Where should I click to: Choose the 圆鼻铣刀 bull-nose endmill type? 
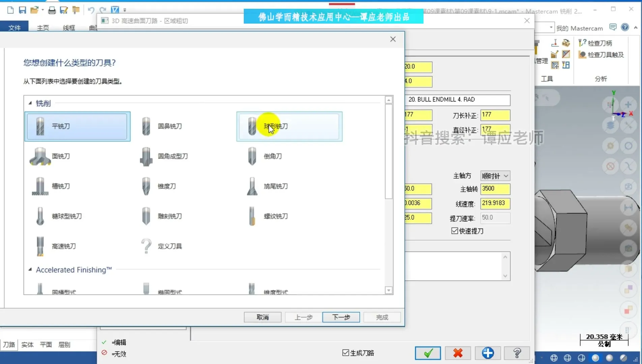(x=170, y=126)
